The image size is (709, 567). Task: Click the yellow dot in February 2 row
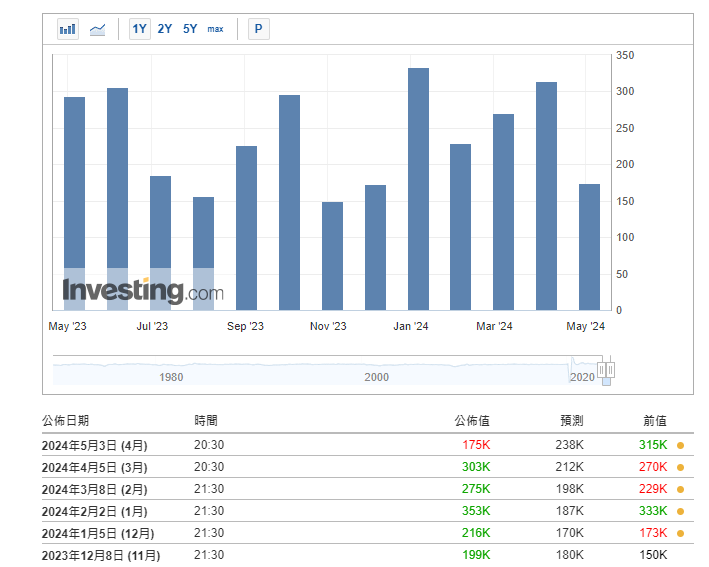[680, 511]
